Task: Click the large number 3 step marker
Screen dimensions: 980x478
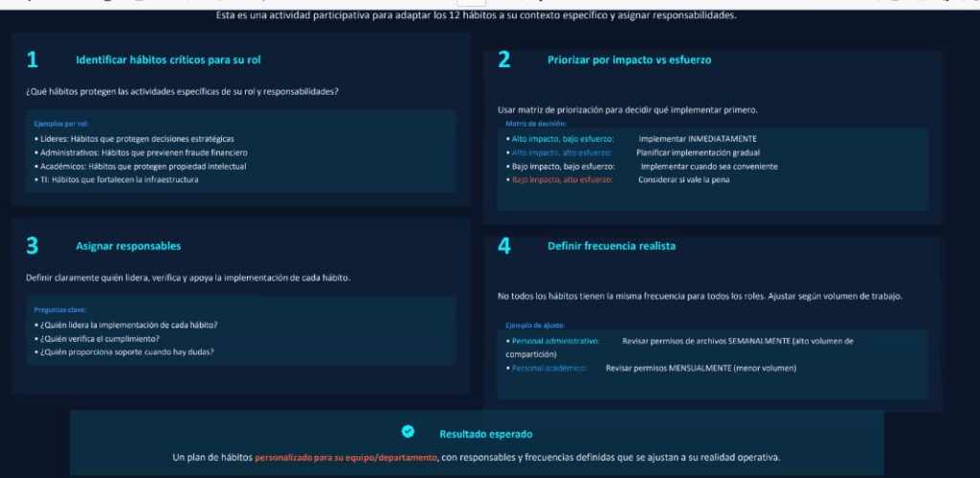Action: 33,246
